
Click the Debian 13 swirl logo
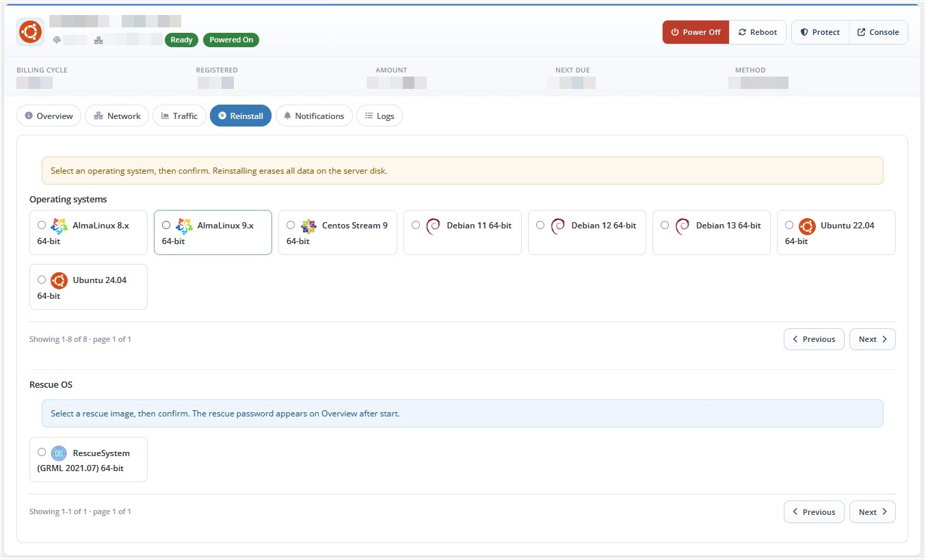682,226
